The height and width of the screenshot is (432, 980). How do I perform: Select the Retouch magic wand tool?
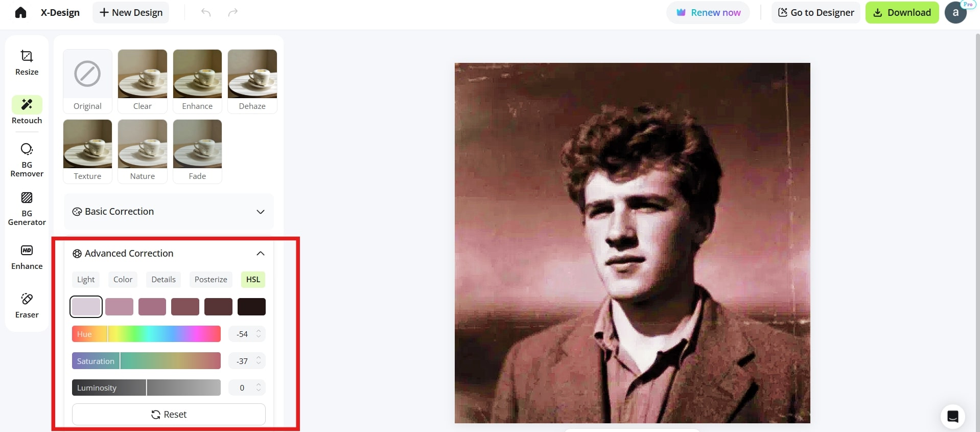(x=27, y=110)
